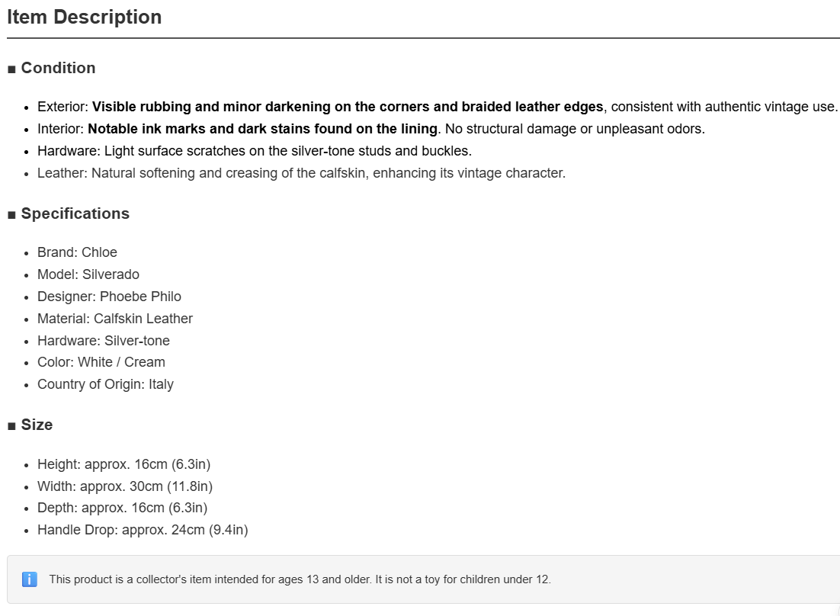Click the Color: White / Cream entry
This screenshot has width=840, height=616.
101,362
